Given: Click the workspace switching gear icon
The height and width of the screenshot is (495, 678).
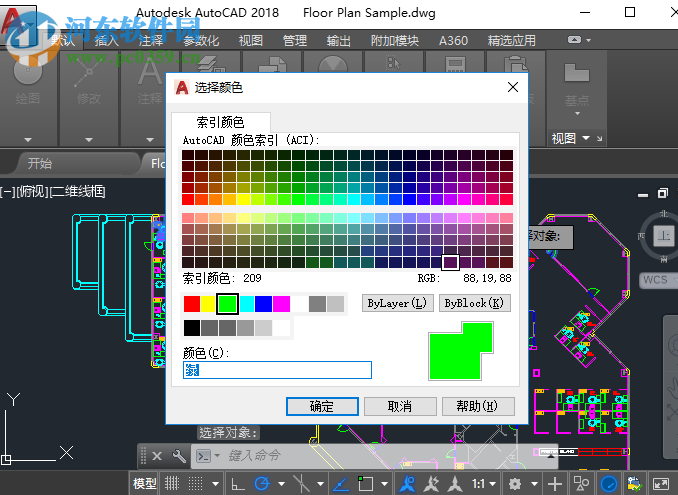Looking at the screenshot, I should coord(515,483).
